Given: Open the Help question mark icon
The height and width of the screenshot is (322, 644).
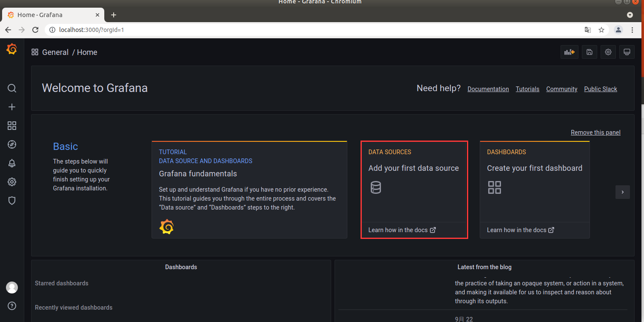Looking at the screenshot, I should 12,306.
